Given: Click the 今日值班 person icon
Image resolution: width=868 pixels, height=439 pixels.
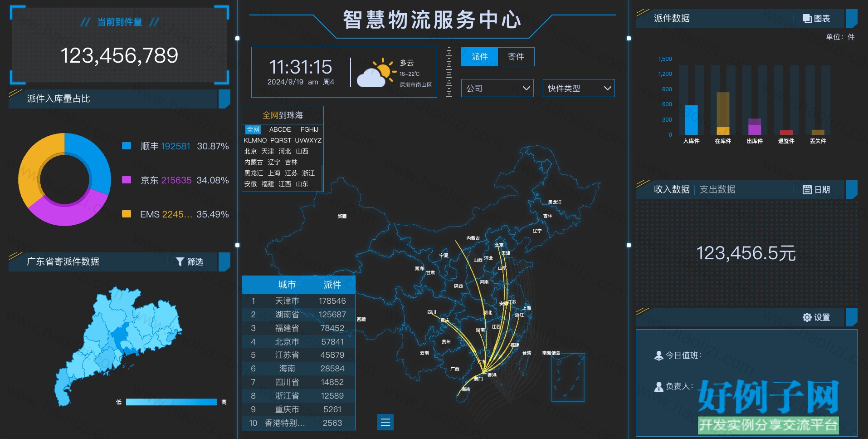Looking at the screenshot, I should pyautogui.click(x=659, y=355).
